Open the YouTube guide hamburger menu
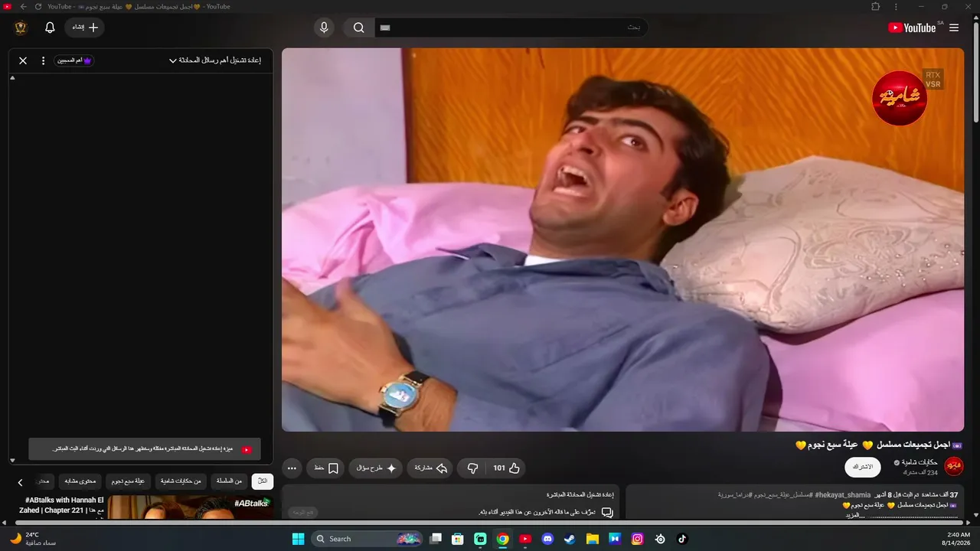Screen dimensions: 980x551 tap(954, 28)
